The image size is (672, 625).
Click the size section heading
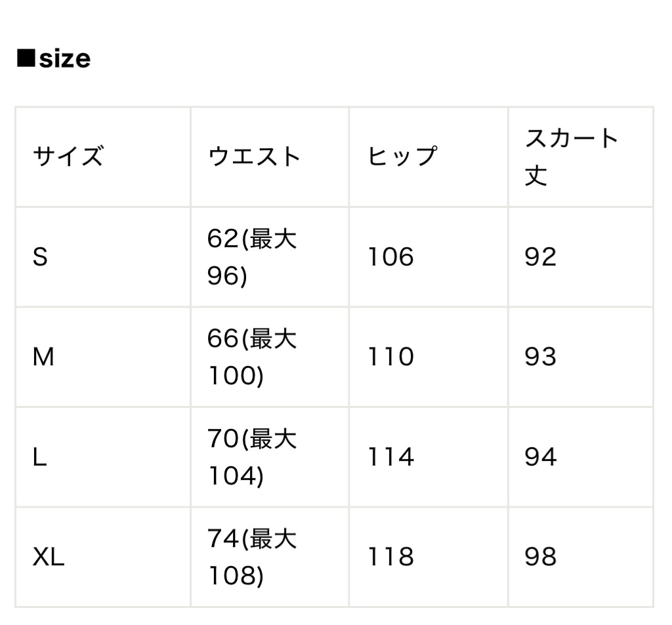(54, 59)
